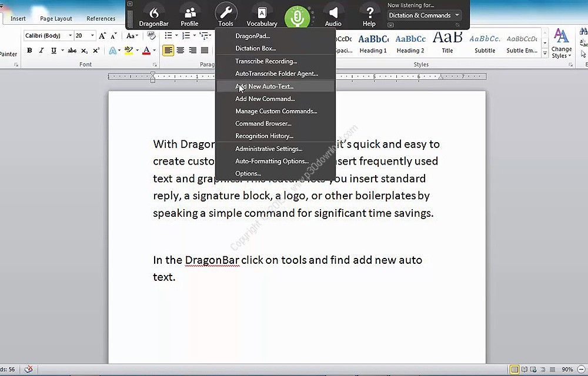Expand the Styles gallery More arrow
This screenshot has height=376, width=588.
[x=545, y=53]
